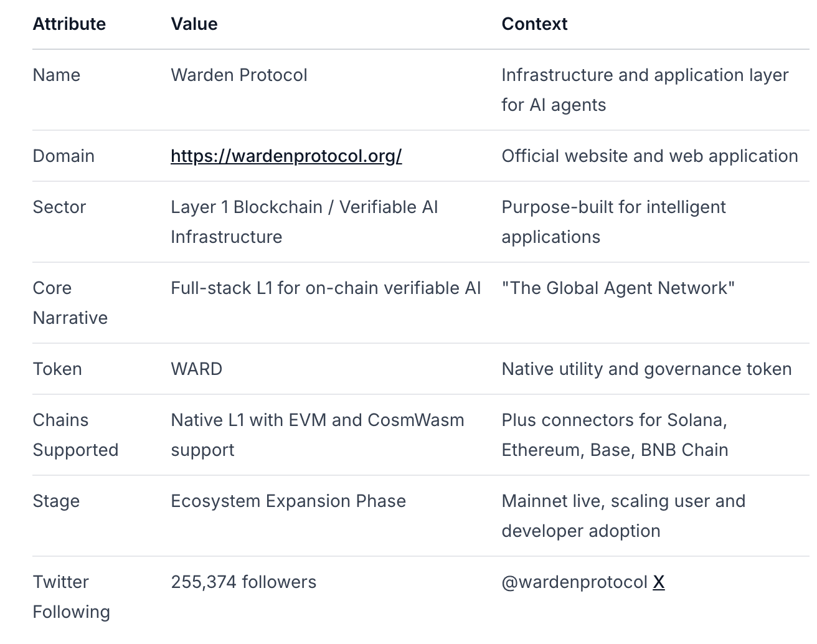Image resolution: width=817 pixels, height=644 pixels.
Task: Click the Value column header
Action: tap(194, 24)
